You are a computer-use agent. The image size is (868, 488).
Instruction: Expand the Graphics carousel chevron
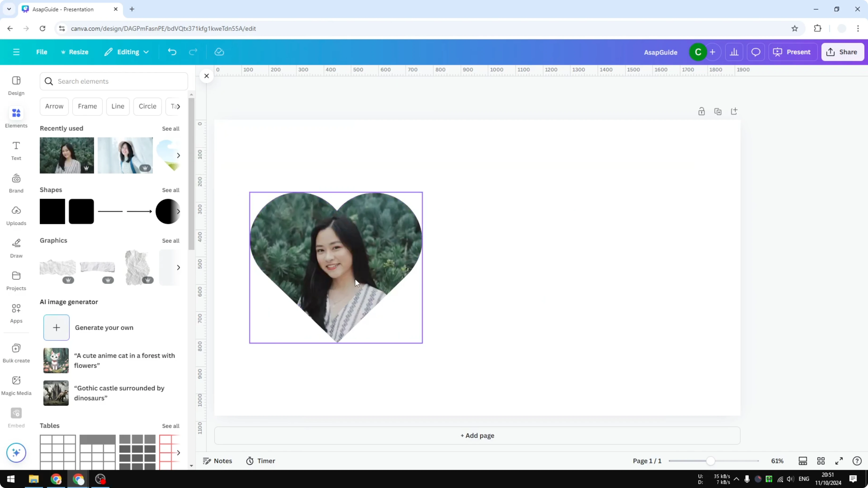click(179, 267)
